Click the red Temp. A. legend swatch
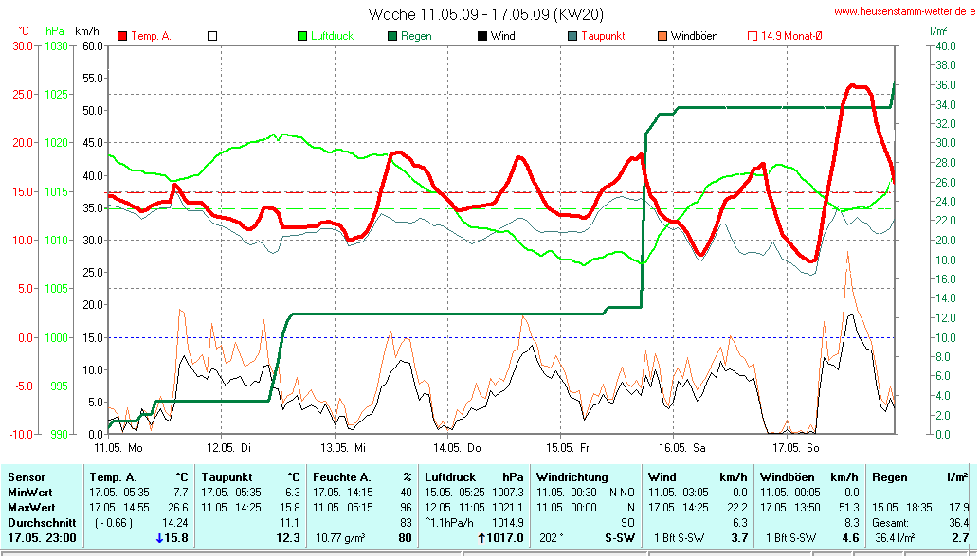Viewport: 980px width, 556px height. click(122, 36)
